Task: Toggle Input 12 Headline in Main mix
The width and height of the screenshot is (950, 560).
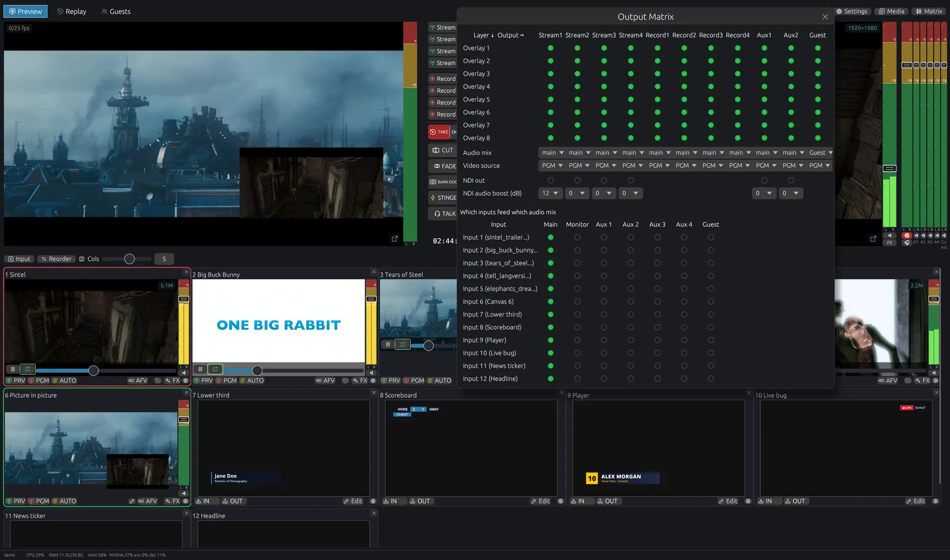Action: pyautogui.click(x=550, y=379)
